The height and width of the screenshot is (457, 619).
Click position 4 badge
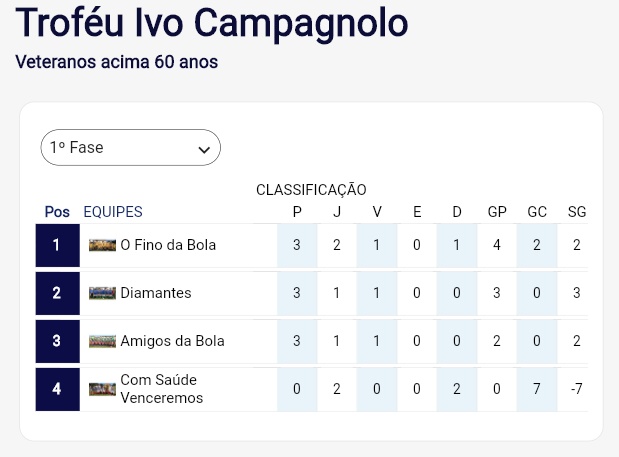point(58,390)
